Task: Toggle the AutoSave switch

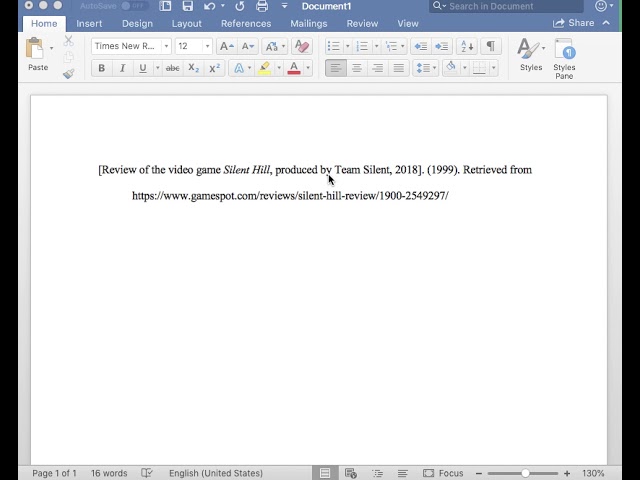Action: (134, 6)
